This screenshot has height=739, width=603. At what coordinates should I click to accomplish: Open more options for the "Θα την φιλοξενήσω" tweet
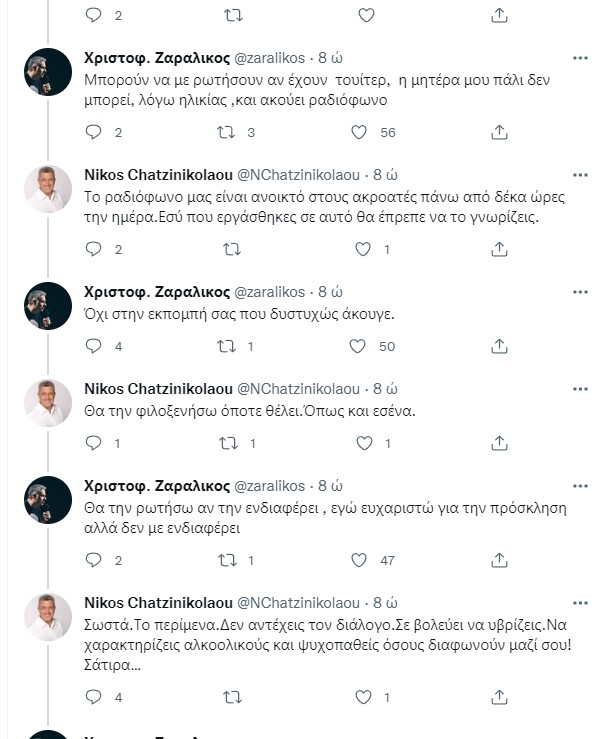click(580, 388)
